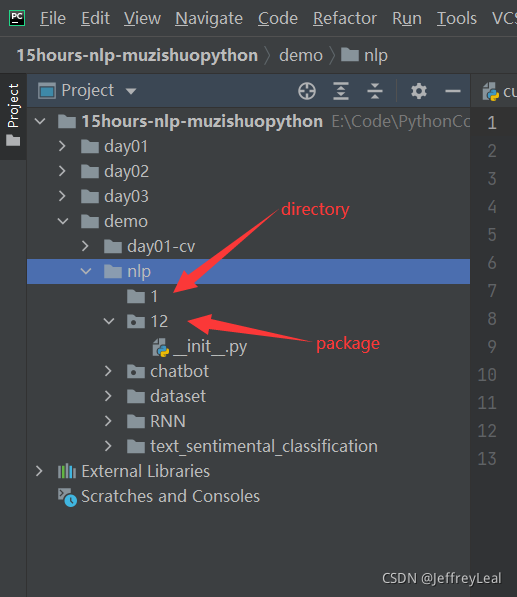This screenshot has height=597, width=517.
Task: Select the package icon named 12
Action: 136,321
